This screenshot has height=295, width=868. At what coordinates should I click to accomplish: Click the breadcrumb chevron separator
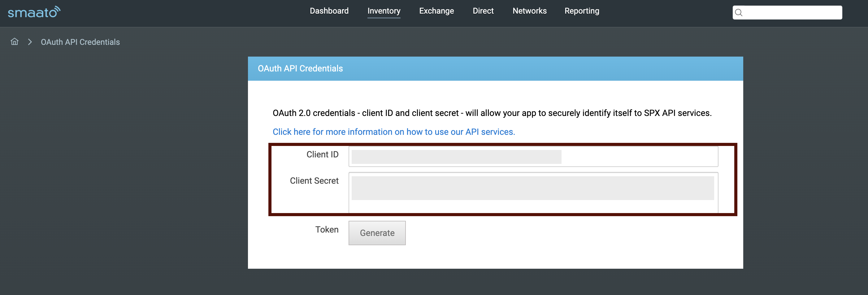click(30, 42)
